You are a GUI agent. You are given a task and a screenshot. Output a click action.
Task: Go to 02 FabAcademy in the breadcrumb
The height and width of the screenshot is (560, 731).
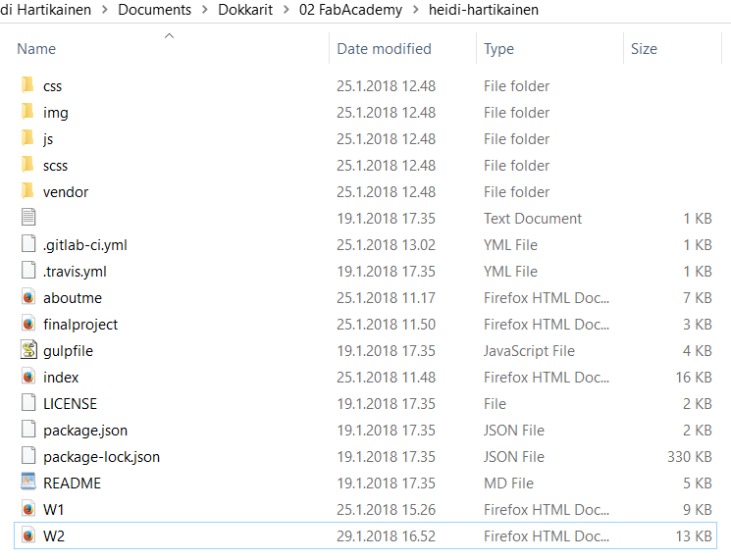350,10
